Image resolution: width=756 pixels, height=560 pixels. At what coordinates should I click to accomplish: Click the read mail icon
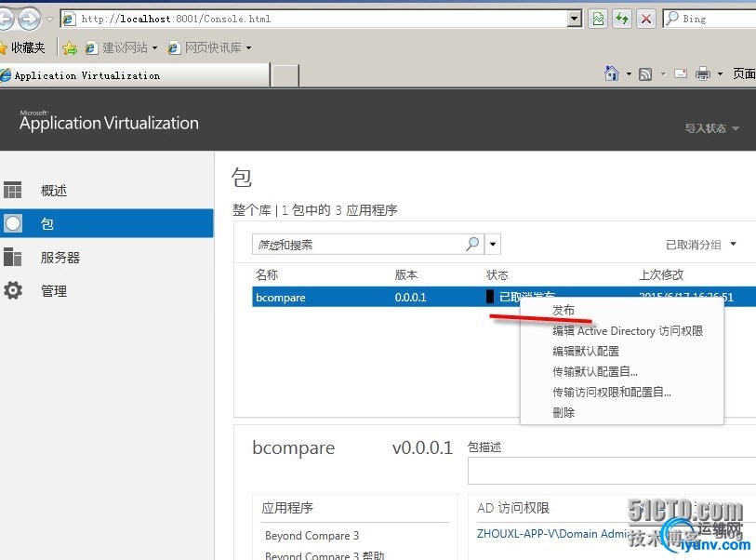pyautogui.click(x=681, y=73)
